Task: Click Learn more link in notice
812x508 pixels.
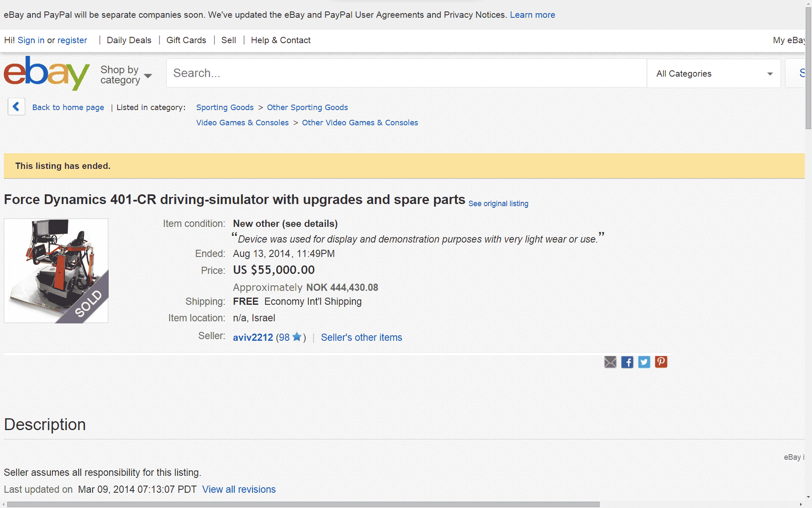Action: point(532,15)
